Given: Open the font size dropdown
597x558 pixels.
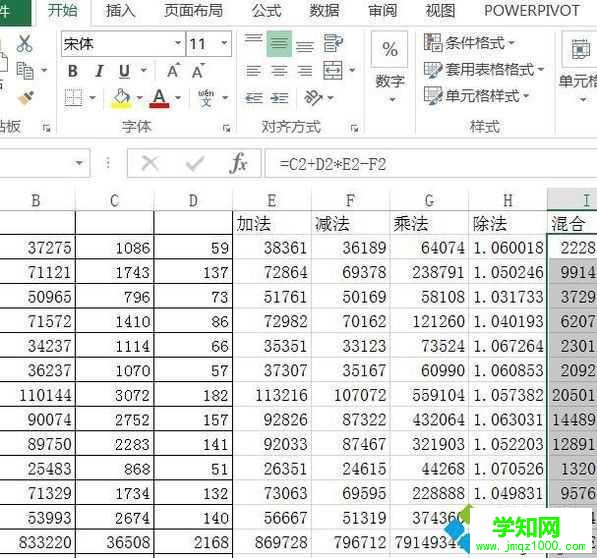Looking at the screenshot, I should [225, 43].
